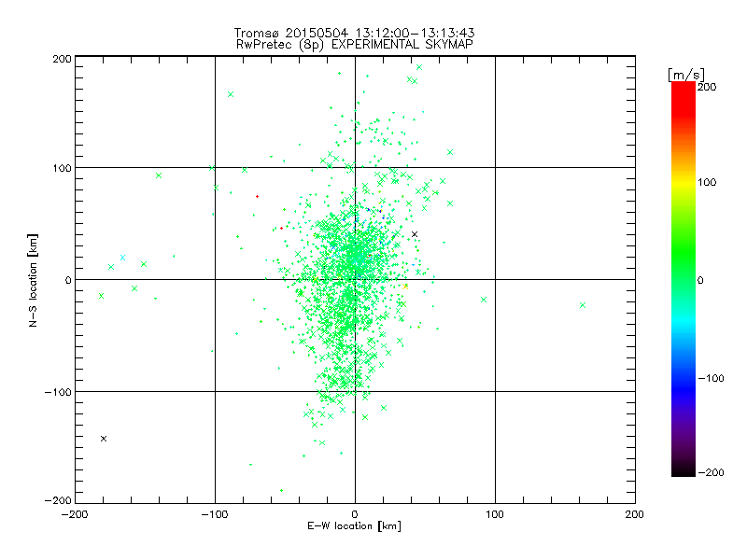Click the '[m/s]' colorbar unit label

pos(686,75)
